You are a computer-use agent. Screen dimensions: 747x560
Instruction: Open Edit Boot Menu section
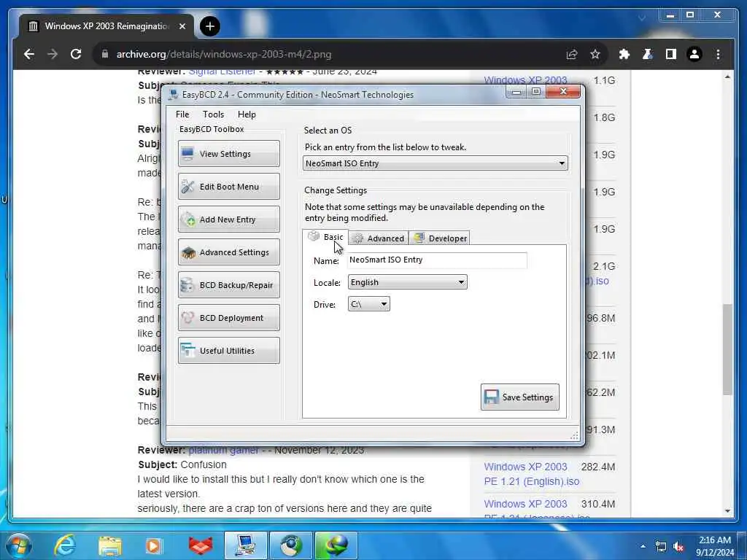pos(228,186)
